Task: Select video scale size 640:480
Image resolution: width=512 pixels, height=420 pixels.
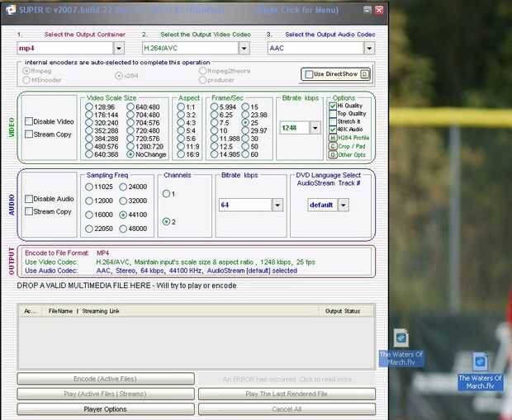Action: (x=130, y=107)
